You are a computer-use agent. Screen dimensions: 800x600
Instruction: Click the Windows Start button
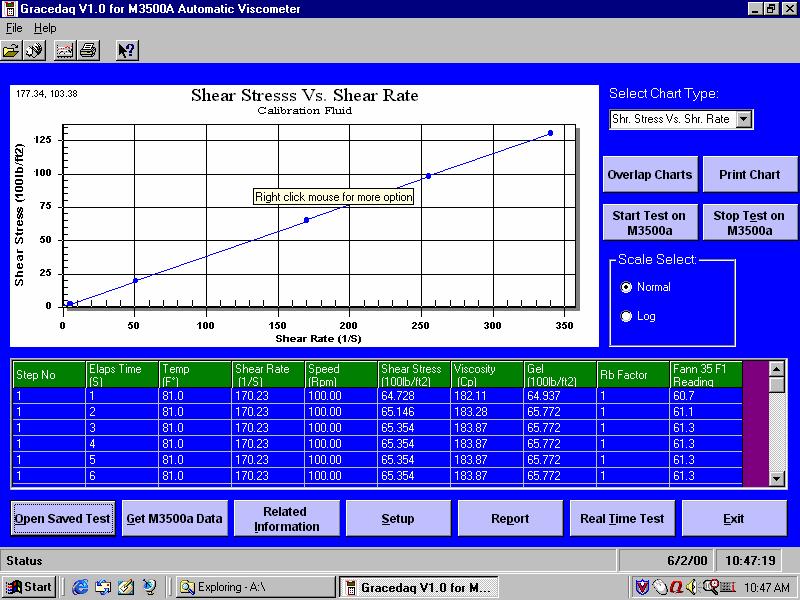pos(29,587)
